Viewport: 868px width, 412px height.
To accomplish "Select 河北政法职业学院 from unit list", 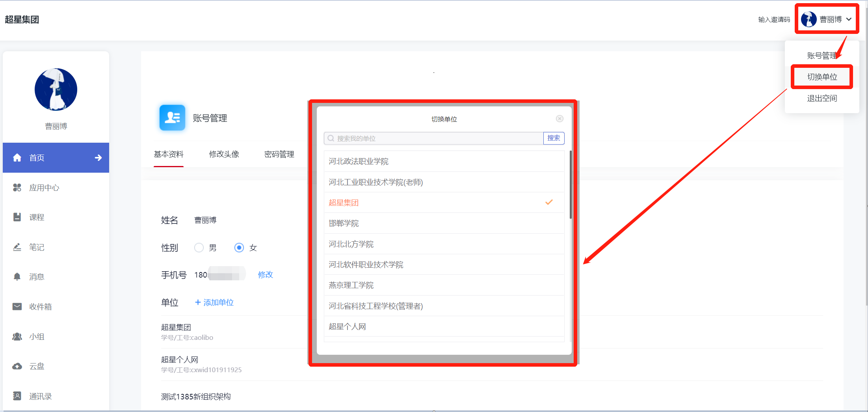I will (444, 161).
